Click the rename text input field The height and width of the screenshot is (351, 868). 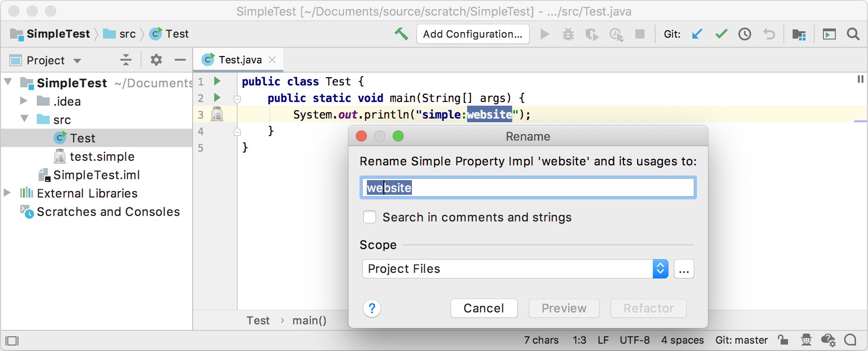pos(528,187)
